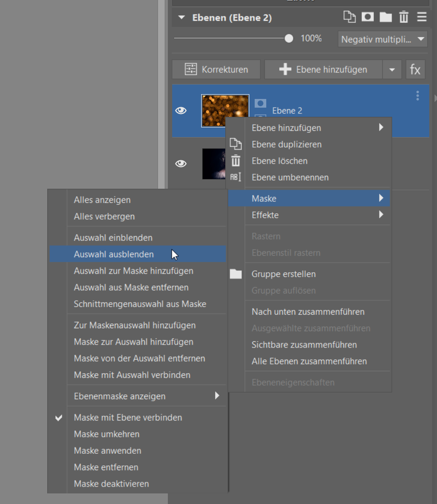Click the trash icon in the Ebenen header

404,17
